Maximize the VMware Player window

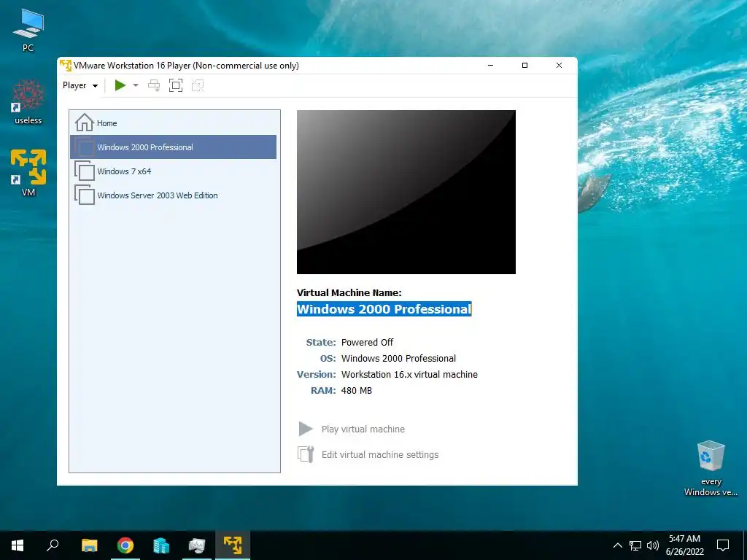(x=525, y=65)
